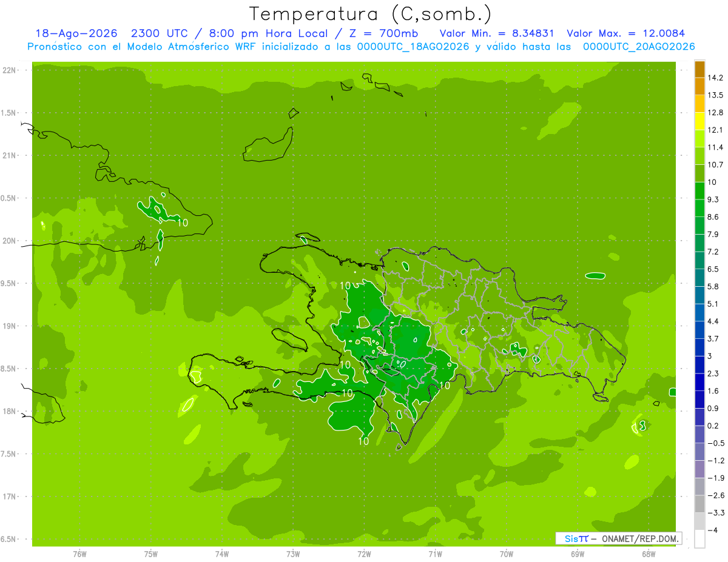Click the "68W" longitude axis label
Viewport: 728px width, 562px height.
(649, 553)
